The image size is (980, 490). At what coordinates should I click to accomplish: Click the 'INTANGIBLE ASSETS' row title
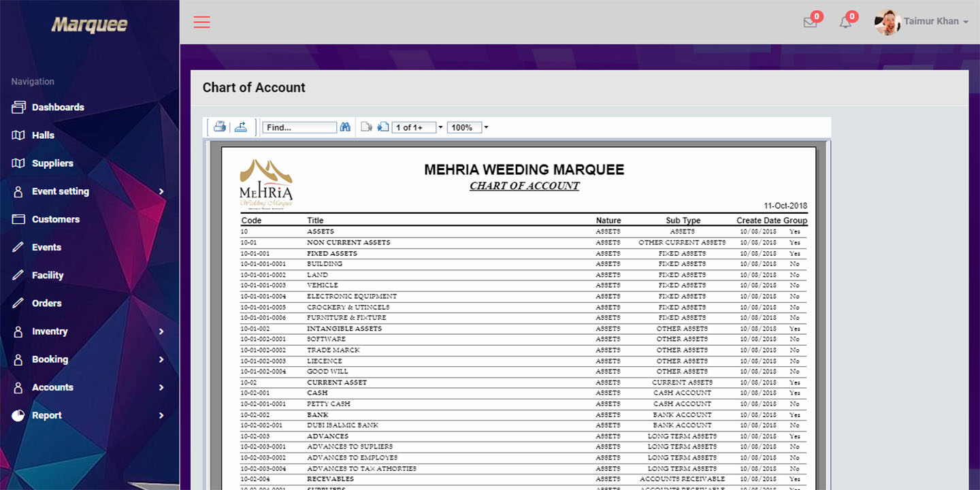(344, 329)
